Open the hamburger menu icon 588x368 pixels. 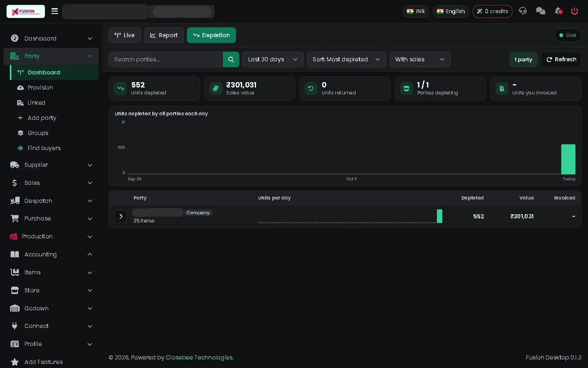(x=55, y=11)
